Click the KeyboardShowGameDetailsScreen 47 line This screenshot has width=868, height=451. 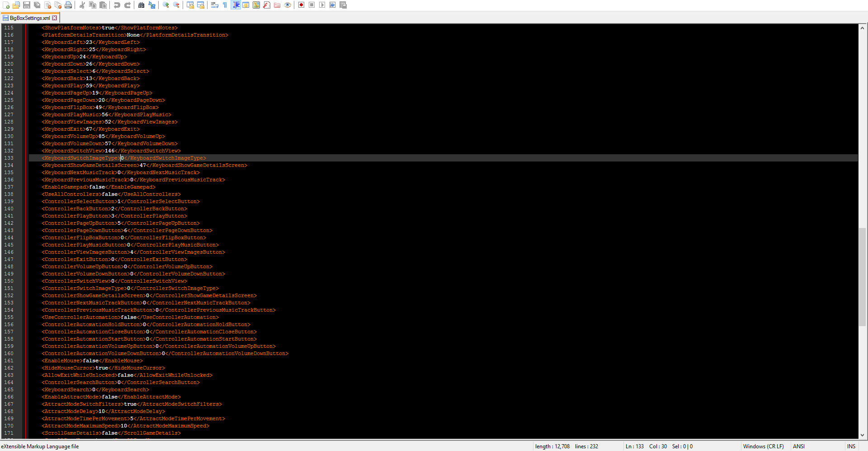145,165
